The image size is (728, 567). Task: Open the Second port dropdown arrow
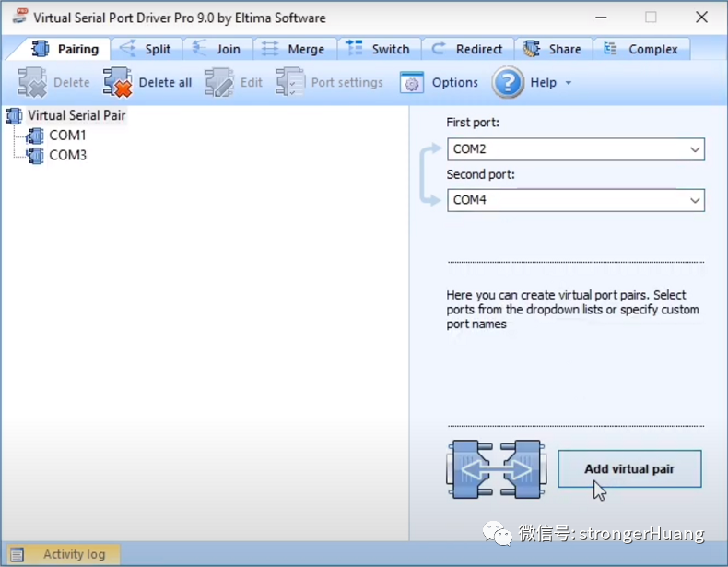click(695, 201)
